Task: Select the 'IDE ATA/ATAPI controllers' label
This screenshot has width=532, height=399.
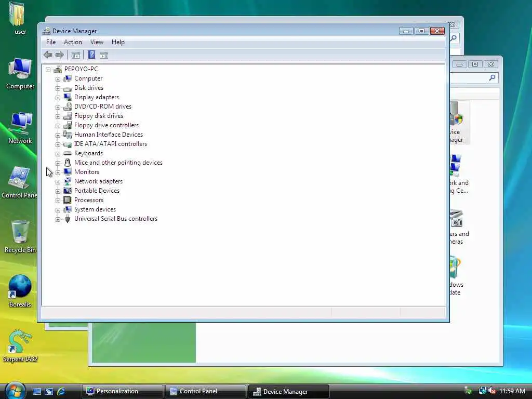Action: (111, 144)
